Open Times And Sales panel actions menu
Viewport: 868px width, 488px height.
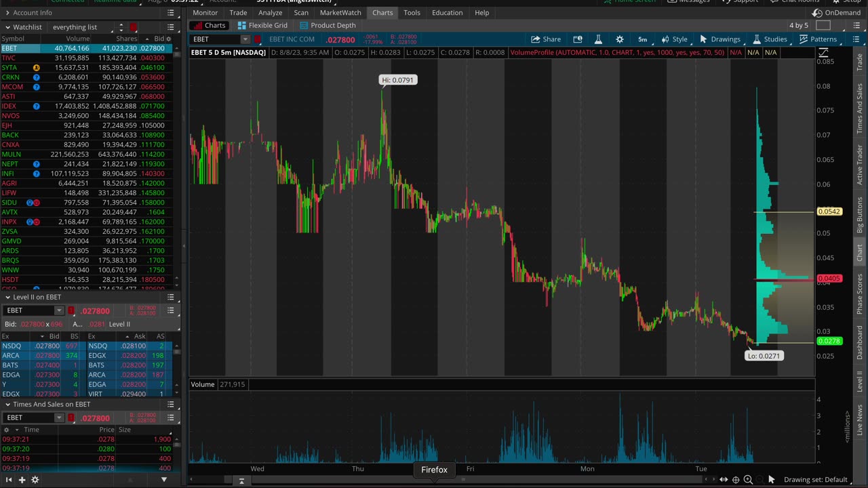click(171, 404)
